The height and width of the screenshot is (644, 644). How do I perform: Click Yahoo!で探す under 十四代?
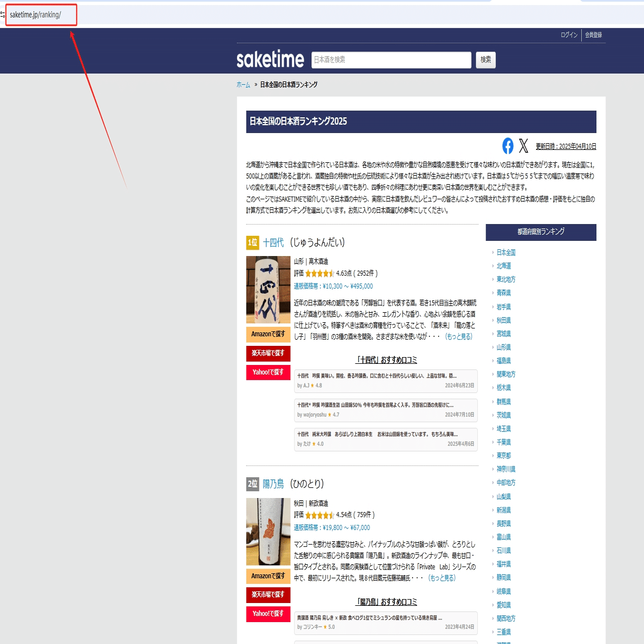click(268, 372)
